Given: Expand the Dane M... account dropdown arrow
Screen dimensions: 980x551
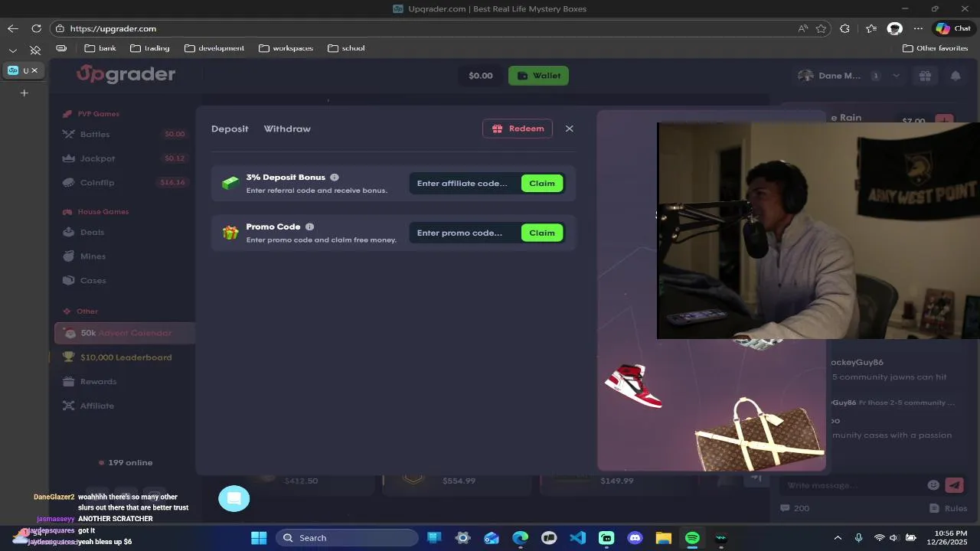Looking at the screenshot, I should 896,76.
